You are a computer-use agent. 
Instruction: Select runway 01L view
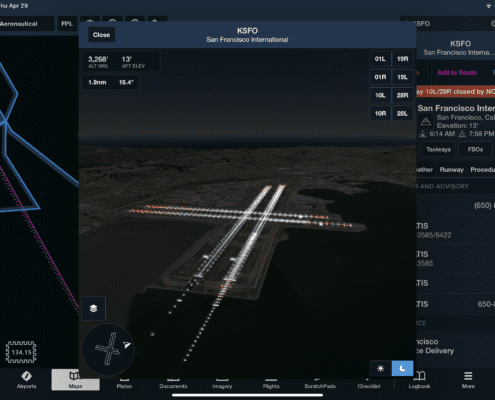pyautogui.click(x=380, y=59)
